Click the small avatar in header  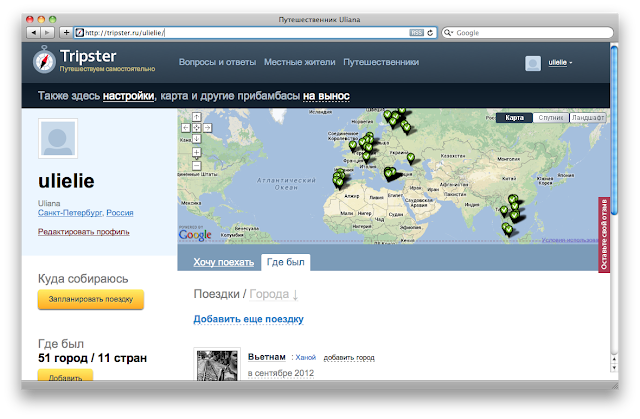point(533,63)
